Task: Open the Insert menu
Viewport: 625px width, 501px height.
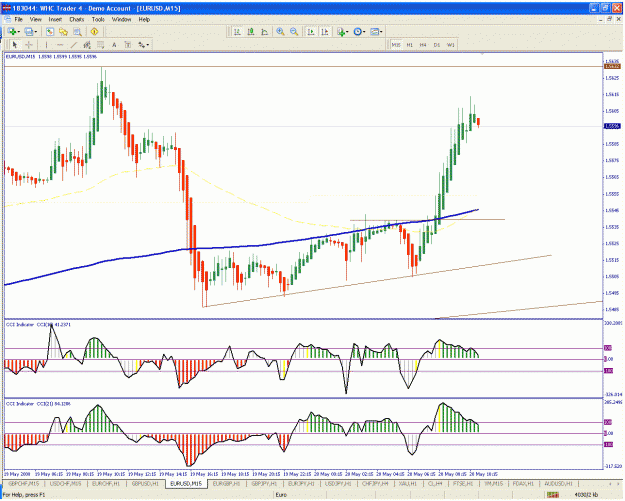Action: click(x=55, y=19)
